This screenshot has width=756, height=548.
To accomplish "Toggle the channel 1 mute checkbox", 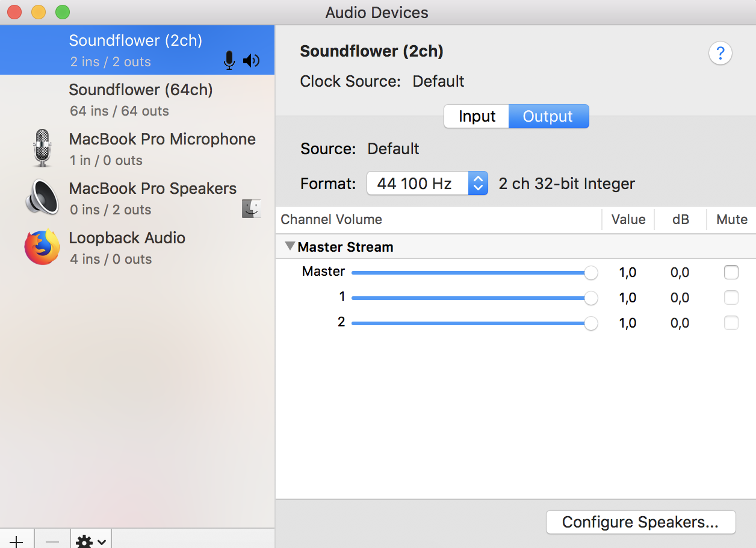I will pos(731,297).
